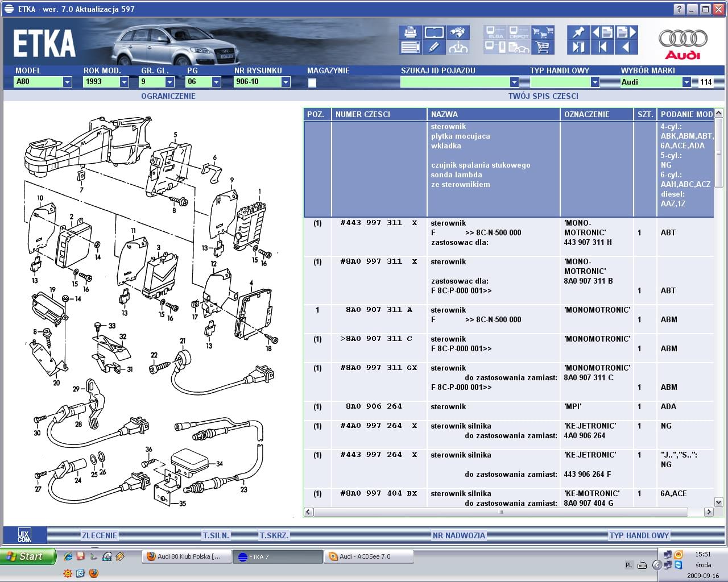Click the help question mark in the title bar

680,9
